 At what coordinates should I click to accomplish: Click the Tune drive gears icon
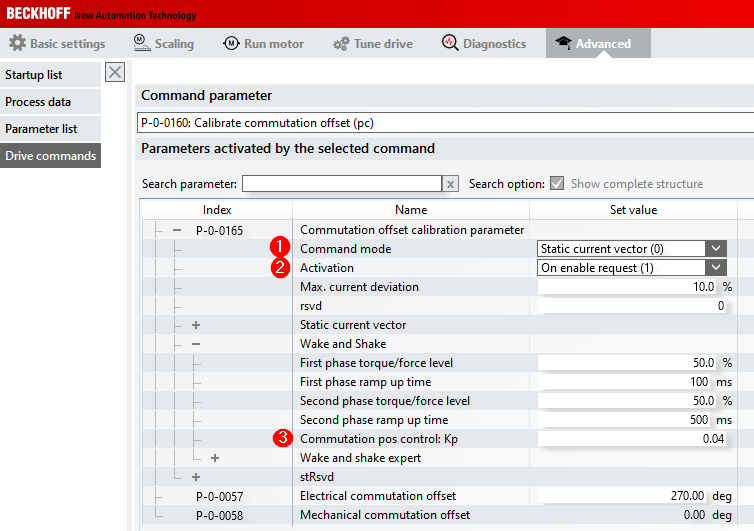[x=341, y=43]
